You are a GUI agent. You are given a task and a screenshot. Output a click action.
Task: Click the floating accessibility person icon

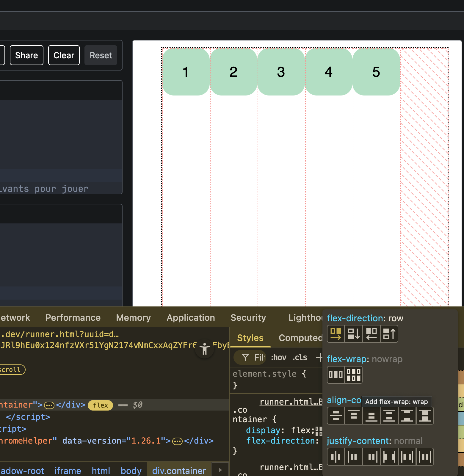(x=205, y=349)
